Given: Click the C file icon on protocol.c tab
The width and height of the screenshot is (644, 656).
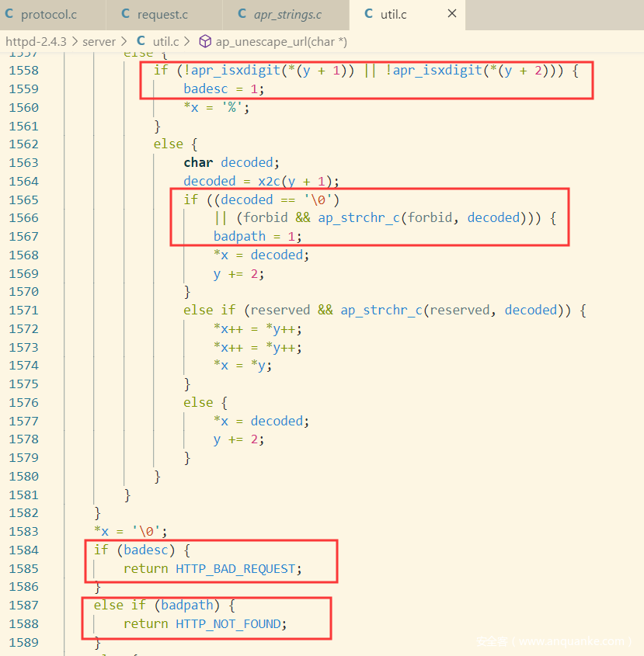Looking at the screenshot, I should [x=10, y=15].
